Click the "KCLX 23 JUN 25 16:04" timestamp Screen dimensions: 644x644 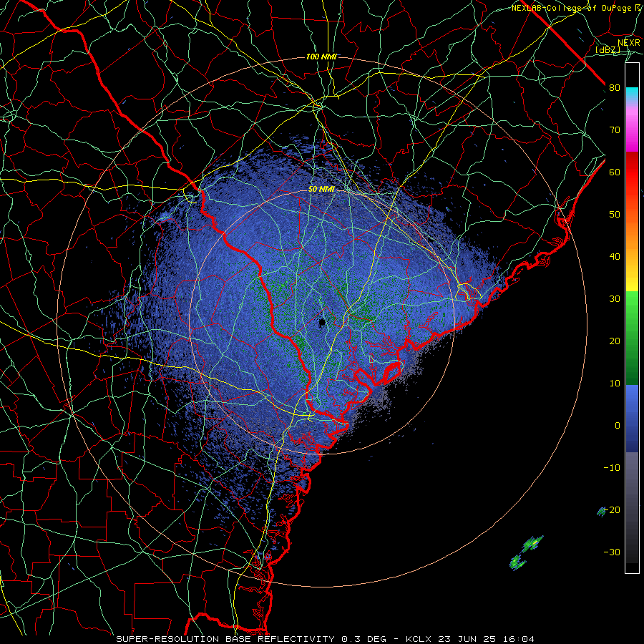pos(470,639)
